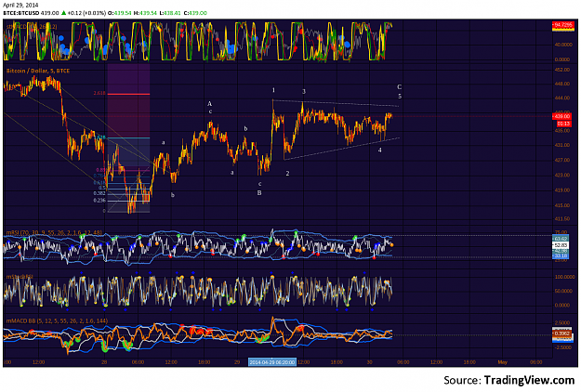Image resolution: width=581 pixels, height=392 pixels.
Task: Click the red 439.00 current price label
Action: coord(562,116)
